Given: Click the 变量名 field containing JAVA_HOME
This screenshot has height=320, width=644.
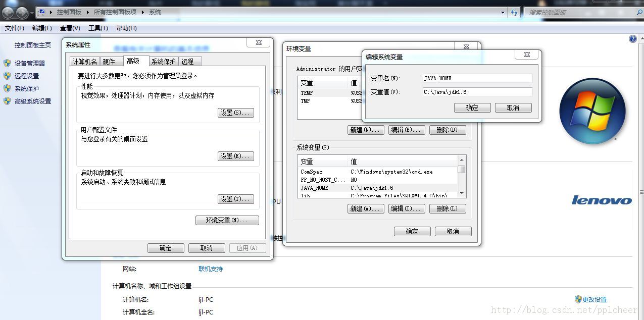Looking at the screenshot, I should click(x=478, y=78).
